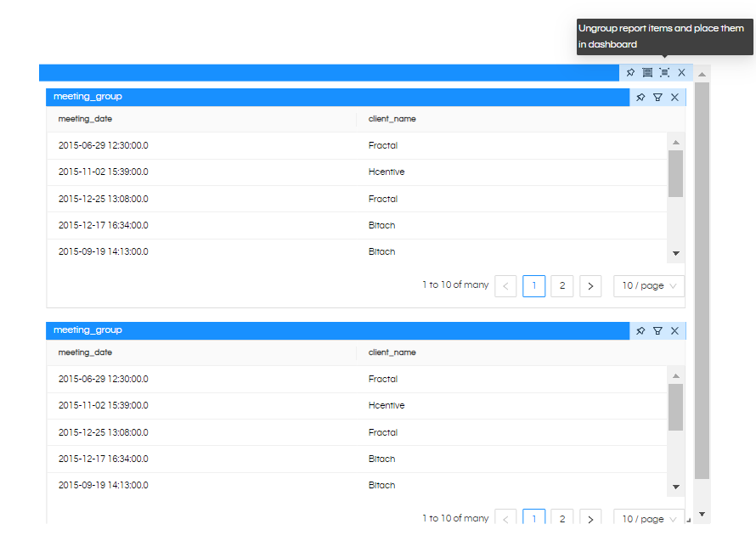Go to previous page in second report

(505, 517)
